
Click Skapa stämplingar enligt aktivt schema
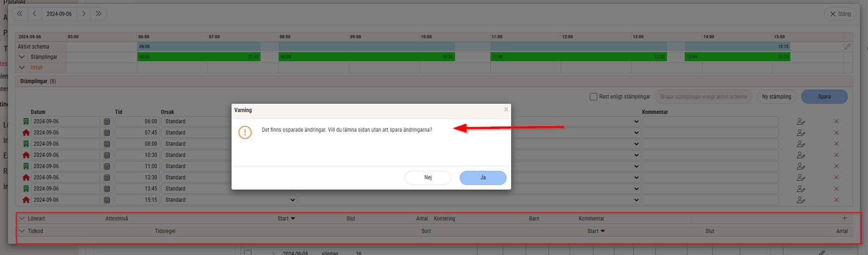coord(703,97)
